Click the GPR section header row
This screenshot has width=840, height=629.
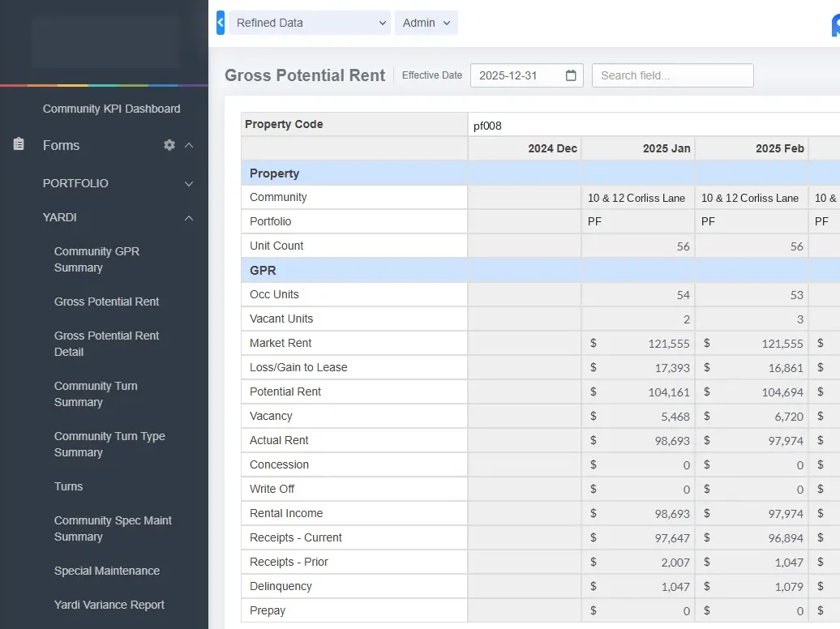click(x=541, y=271)
